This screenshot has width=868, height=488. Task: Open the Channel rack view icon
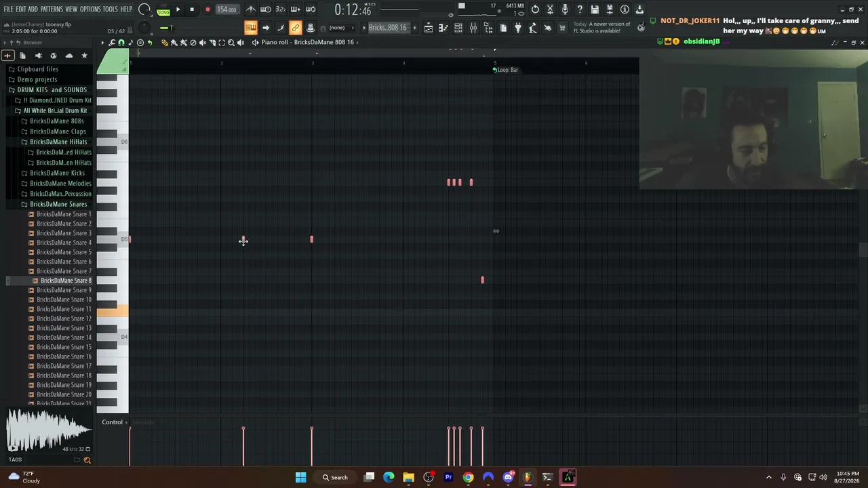[x=458, y=28]
